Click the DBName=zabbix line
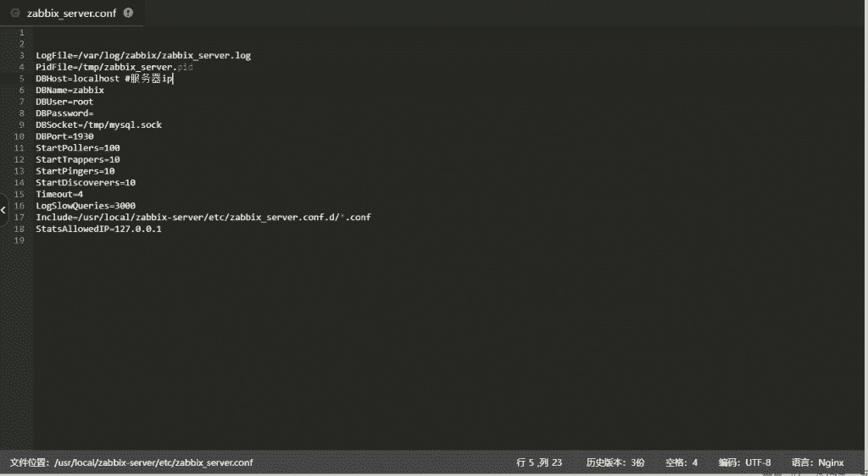The image size is (868, 476). (70, 90)
